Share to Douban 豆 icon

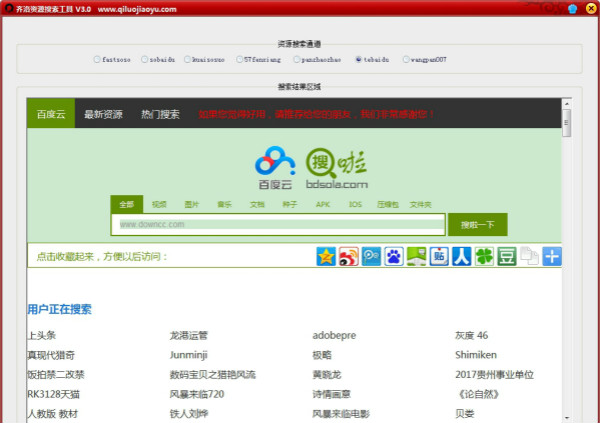tap(507, 256)
